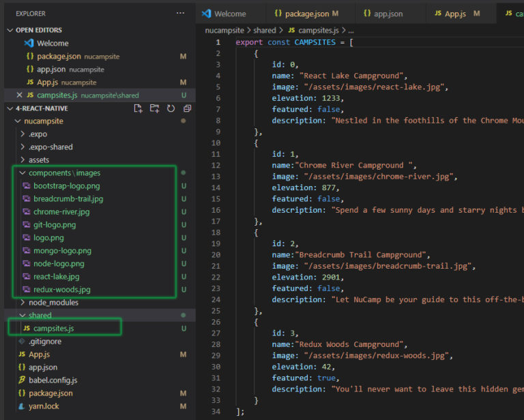Click New Folder icon in explorer header
Viewport: 524px width, 420px height.
click(x=154, y=108)
